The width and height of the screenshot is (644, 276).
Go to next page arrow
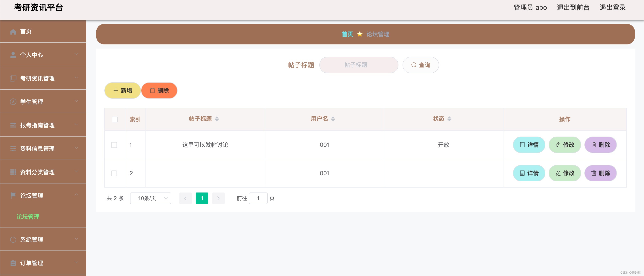click(x=218, y=198)
